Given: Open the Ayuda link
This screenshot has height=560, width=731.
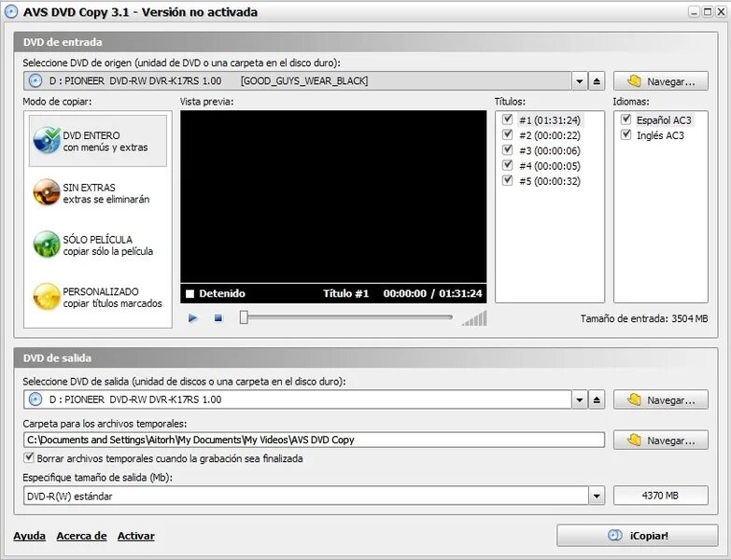Looking at the screenshot, I should (x=29, y=536).
